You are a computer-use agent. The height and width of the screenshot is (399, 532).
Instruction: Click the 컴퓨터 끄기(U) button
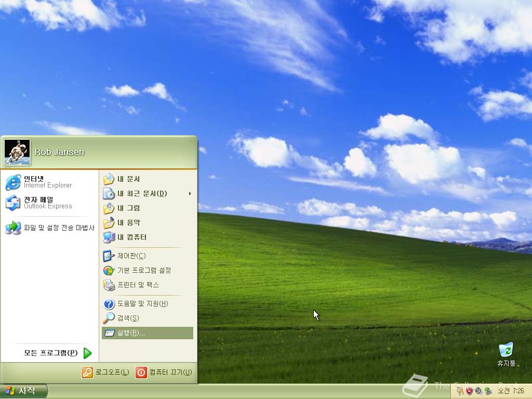(x=164, y=372)
